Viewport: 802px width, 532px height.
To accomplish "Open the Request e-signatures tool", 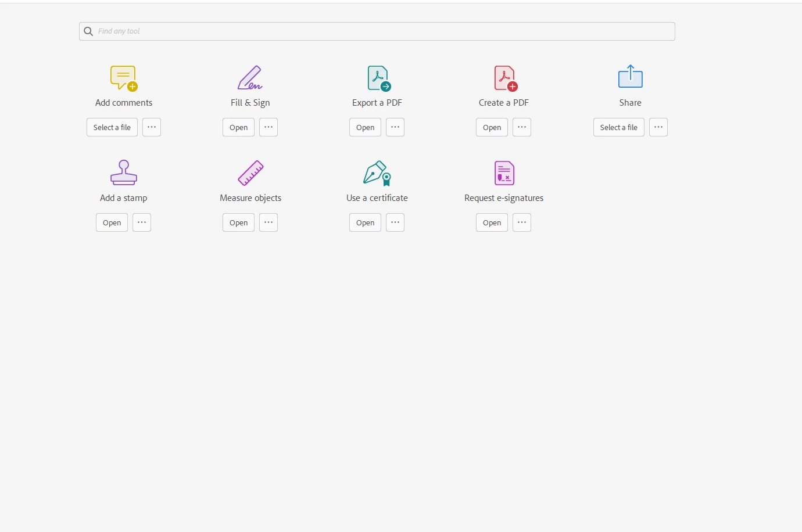I will (492, 222).
